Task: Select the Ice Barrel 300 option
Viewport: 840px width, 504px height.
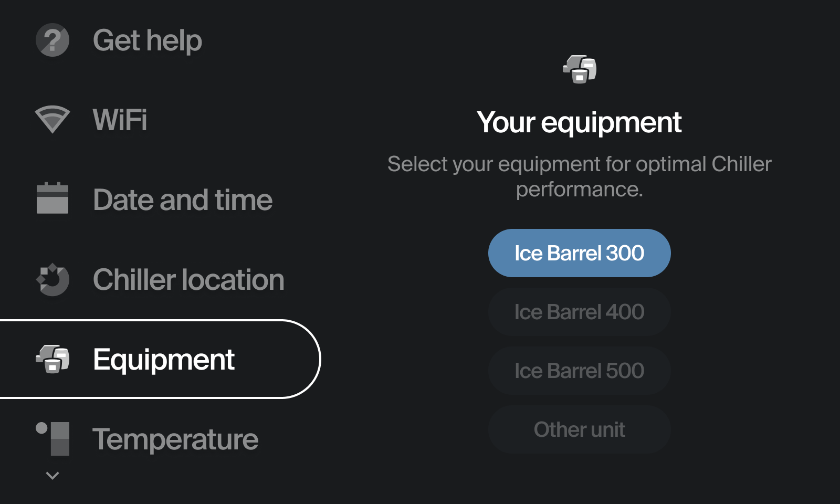Action: 580,253
